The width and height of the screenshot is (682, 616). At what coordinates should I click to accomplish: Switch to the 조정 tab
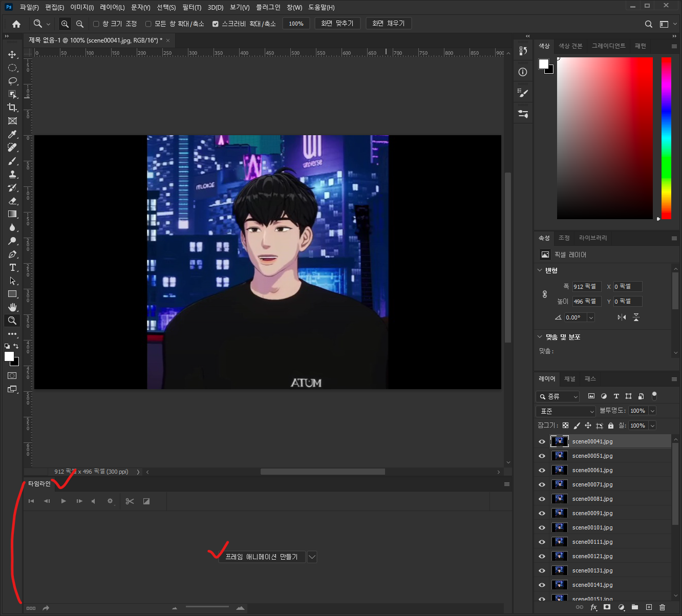click(564, 238)
